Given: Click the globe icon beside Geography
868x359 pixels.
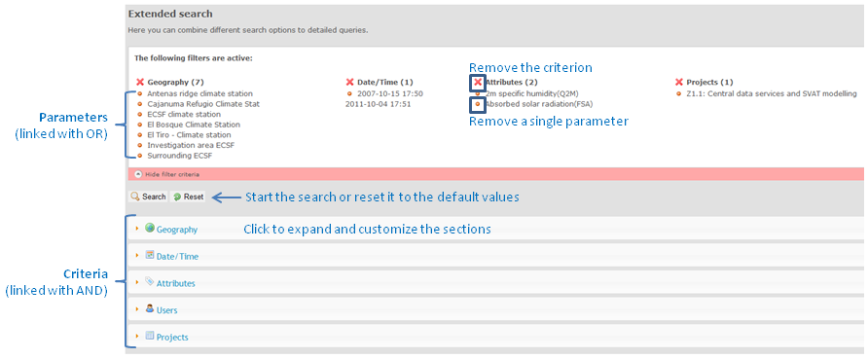Looking at the screenshot, I should coord(150,228).
